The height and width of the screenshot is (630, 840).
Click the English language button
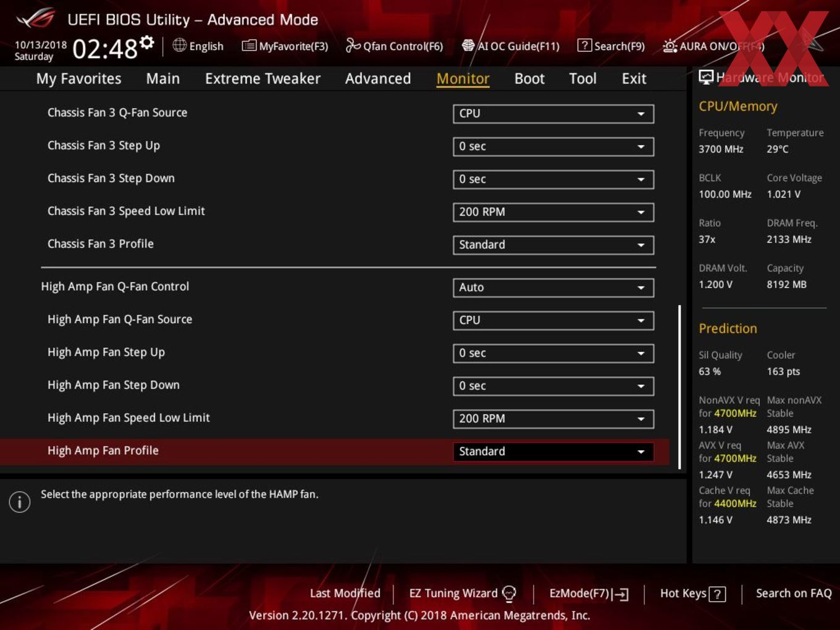tap(198, 46)
